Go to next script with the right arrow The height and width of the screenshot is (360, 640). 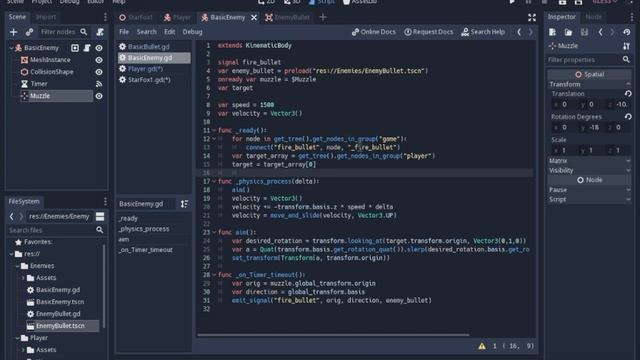pos(531,32)
